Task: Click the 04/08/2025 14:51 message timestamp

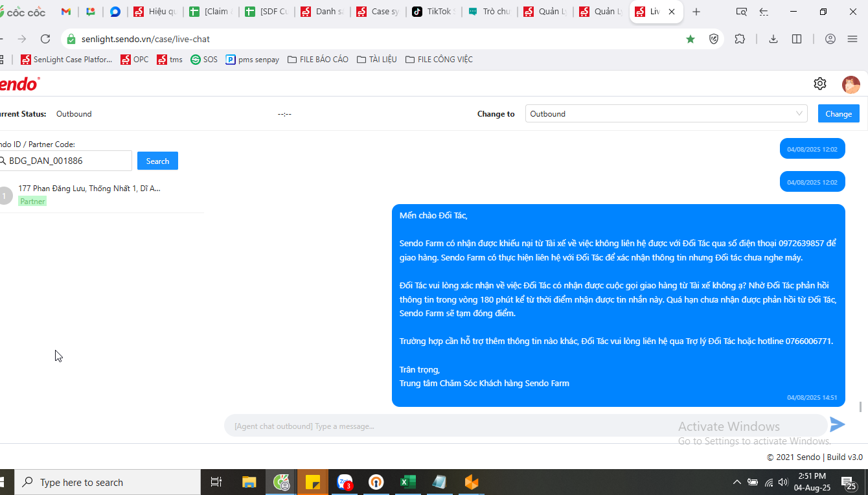Action: 812,397
